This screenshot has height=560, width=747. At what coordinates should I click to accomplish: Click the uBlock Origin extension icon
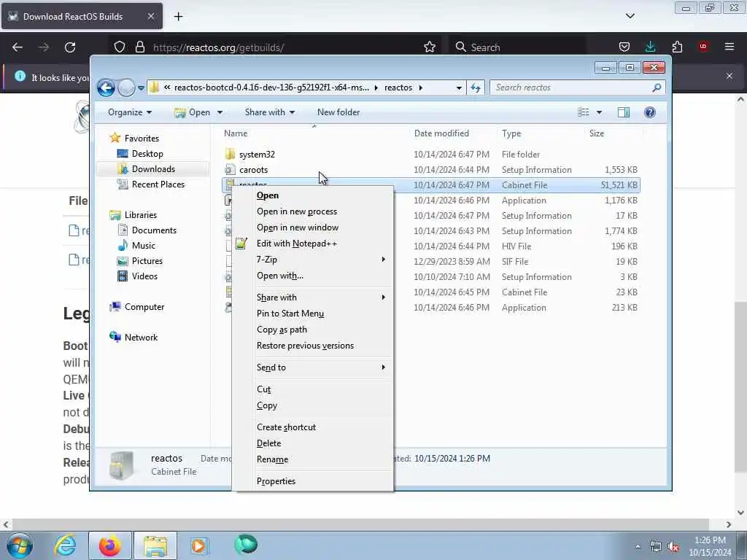tap(703, 47)
